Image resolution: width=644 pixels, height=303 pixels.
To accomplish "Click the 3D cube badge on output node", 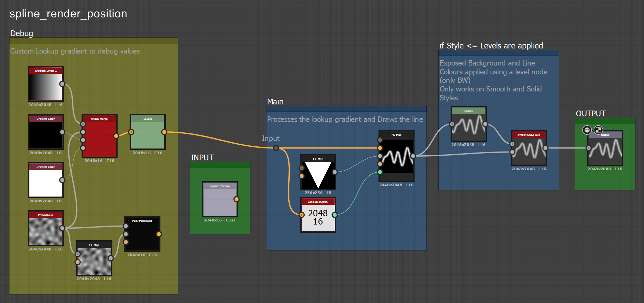I will (x=587, y=130).
